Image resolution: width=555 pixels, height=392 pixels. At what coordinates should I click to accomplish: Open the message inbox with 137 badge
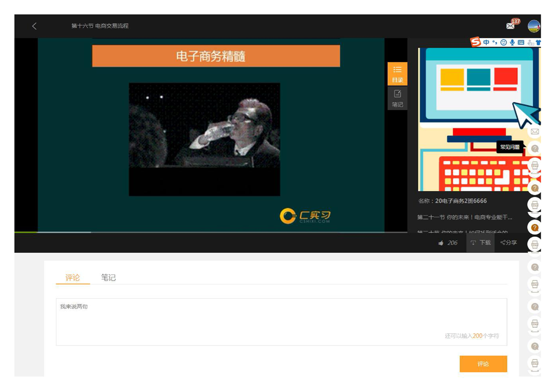pos(510,26)
